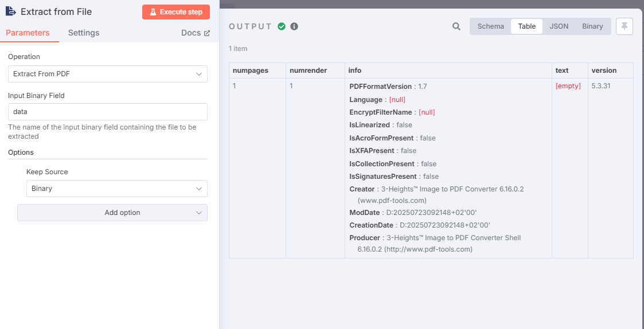The width and height of the screenshot is (644, 329).
Task: Click the Extract from File node icon
Action: [x=11, y=11]
